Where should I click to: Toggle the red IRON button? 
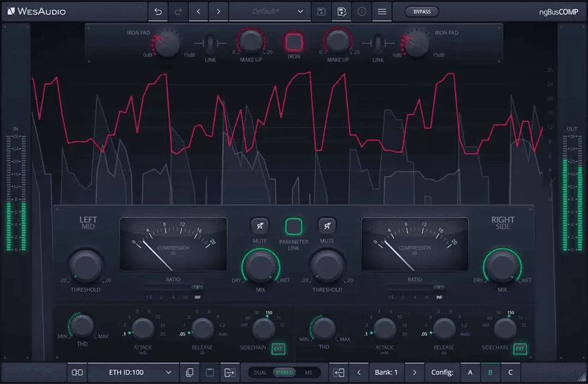(293, 43)
